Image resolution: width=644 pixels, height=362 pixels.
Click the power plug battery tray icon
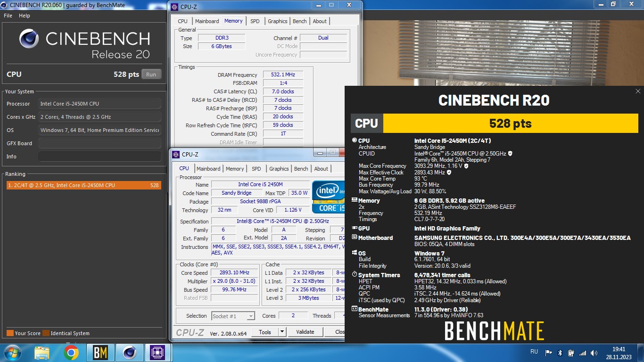click(x=571, y=353)
